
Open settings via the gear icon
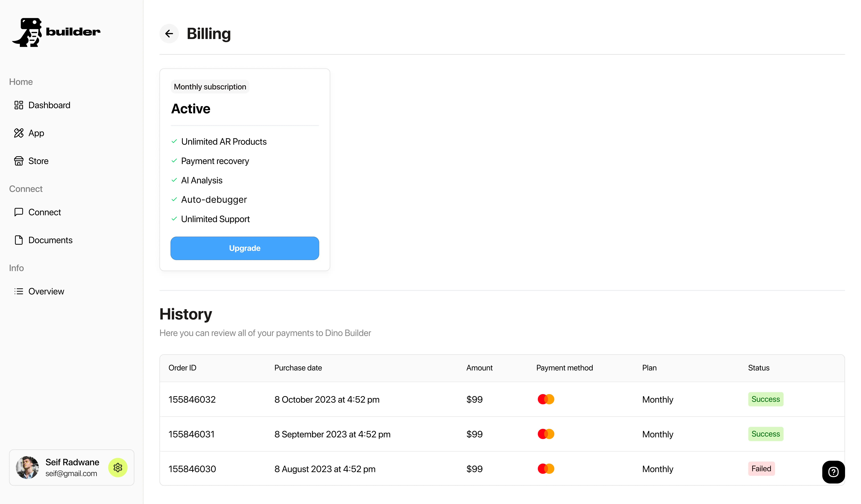point(118,467)
